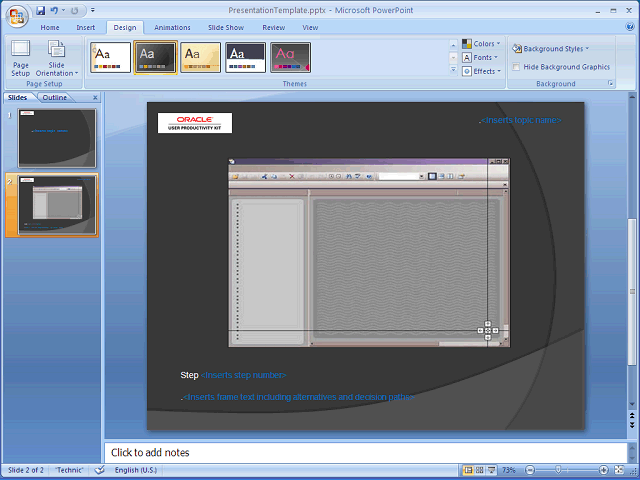This screenshot has width=640, height=480.
Task: Open the theme Effects dropdown
Action: pyautogui.click(x=482, y=71)
